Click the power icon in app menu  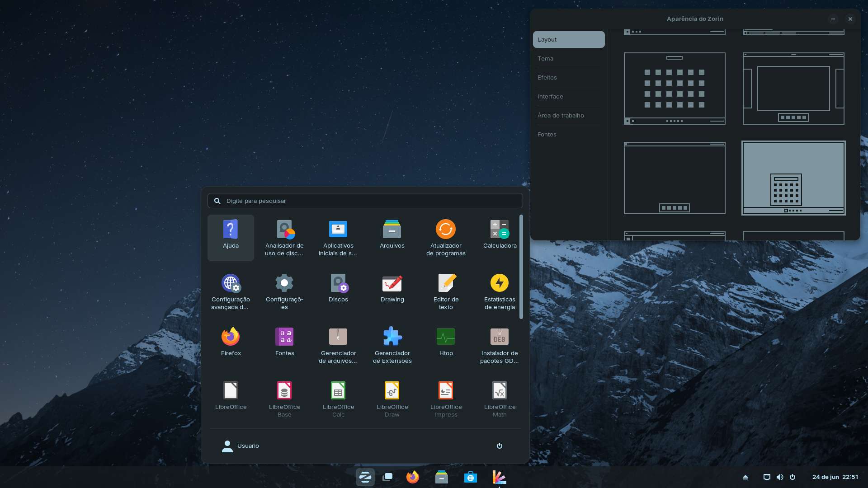point(500,446)
